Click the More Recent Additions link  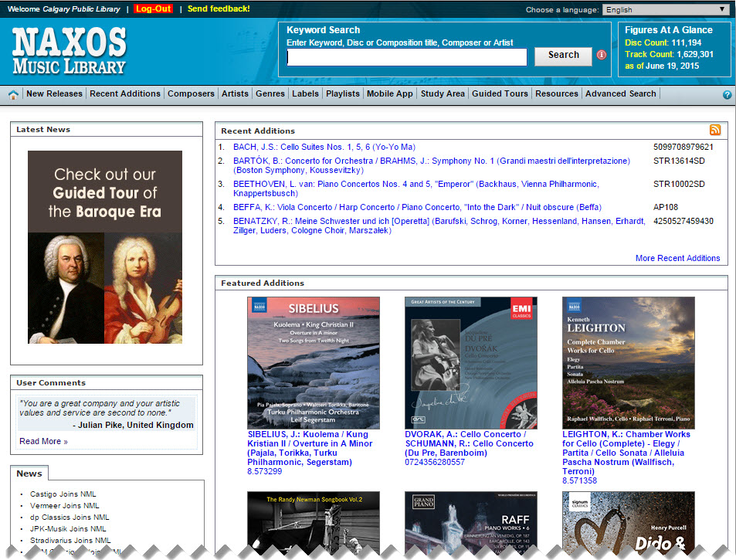(678, 258)
